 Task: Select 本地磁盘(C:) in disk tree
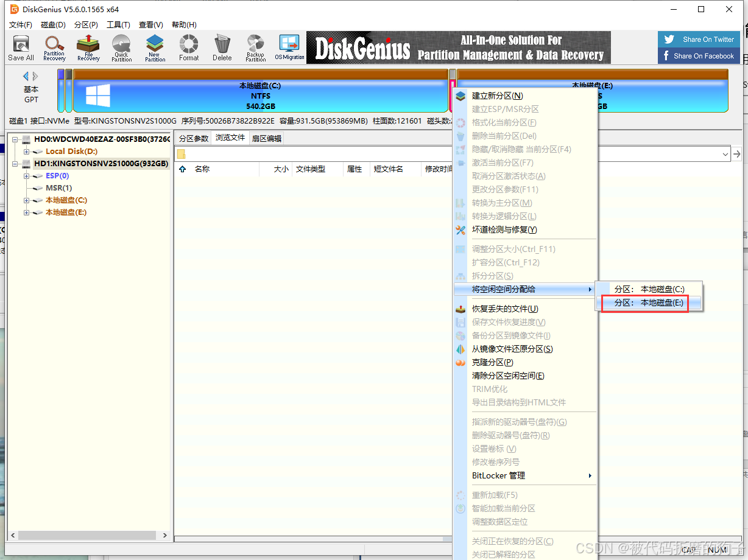(x=66, y=200)
